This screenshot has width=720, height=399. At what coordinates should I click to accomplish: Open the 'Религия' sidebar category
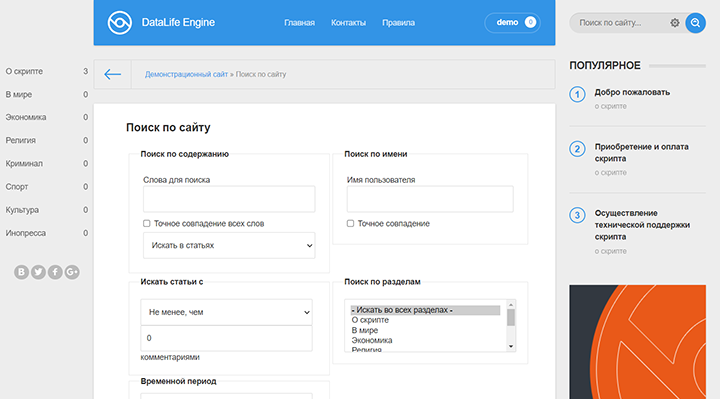point(21,140)
